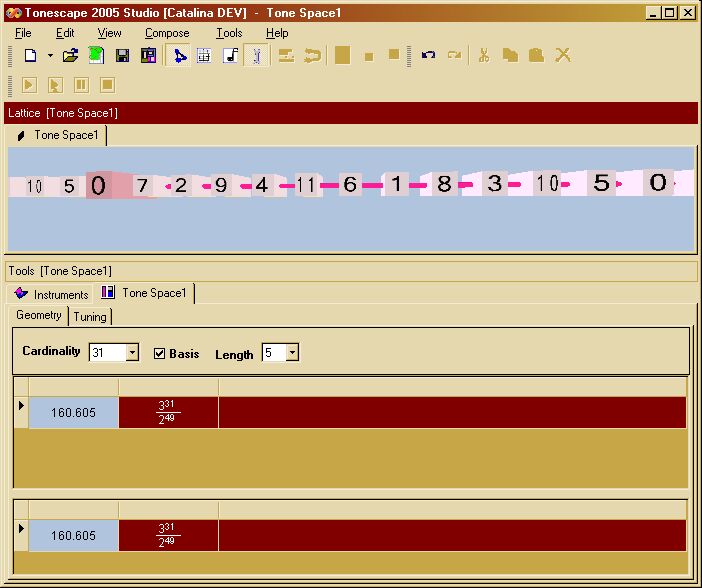Switch to the Geometry tab

coord(39,315)
